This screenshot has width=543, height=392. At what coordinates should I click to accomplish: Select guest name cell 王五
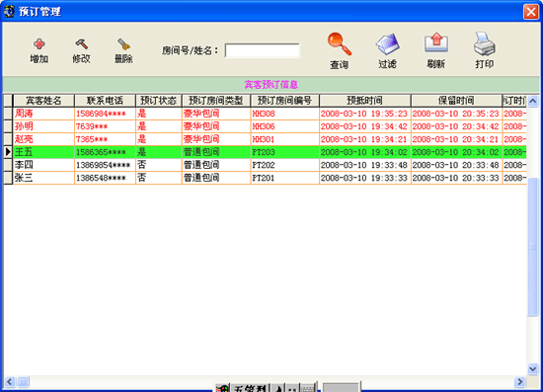pos(43,152)
